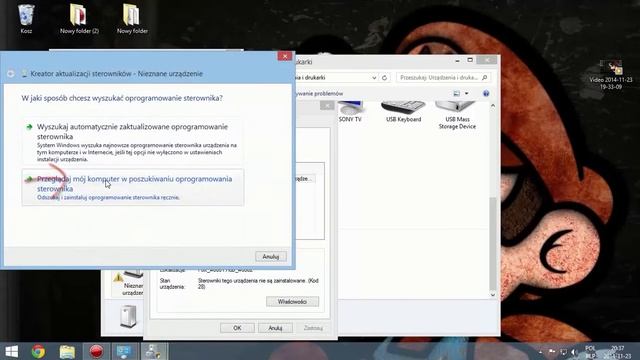This screenshot has height=360, width=640.
Task: Select the SONY TV device
Action: tap(350, 112)
